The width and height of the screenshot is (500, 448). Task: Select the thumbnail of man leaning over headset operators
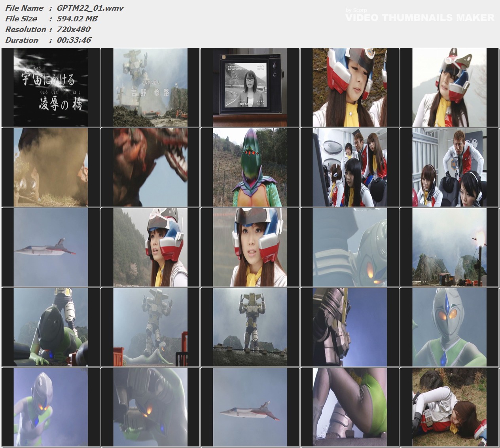pyautogui.click(x=449, y=167)
